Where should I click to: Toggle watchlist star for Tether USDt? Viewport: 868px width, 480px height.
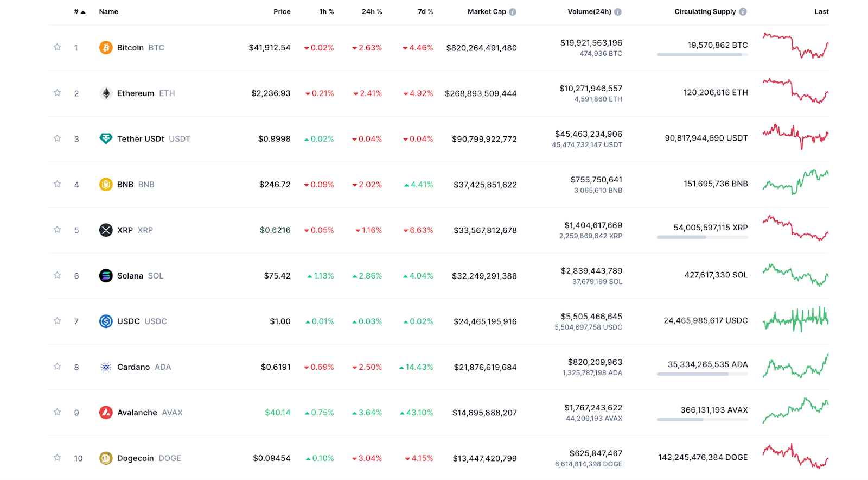point(57,138)
